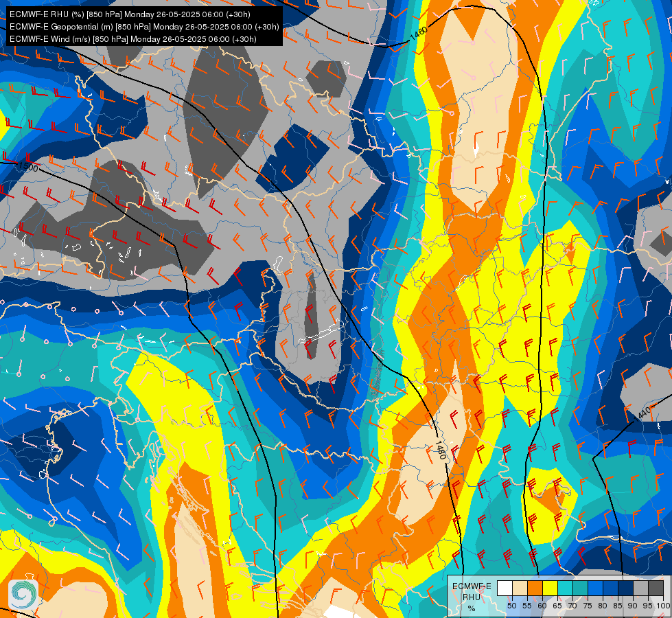Select the beige 50-55% legend swatch
672x618 pixels.
tap(520, 588)
